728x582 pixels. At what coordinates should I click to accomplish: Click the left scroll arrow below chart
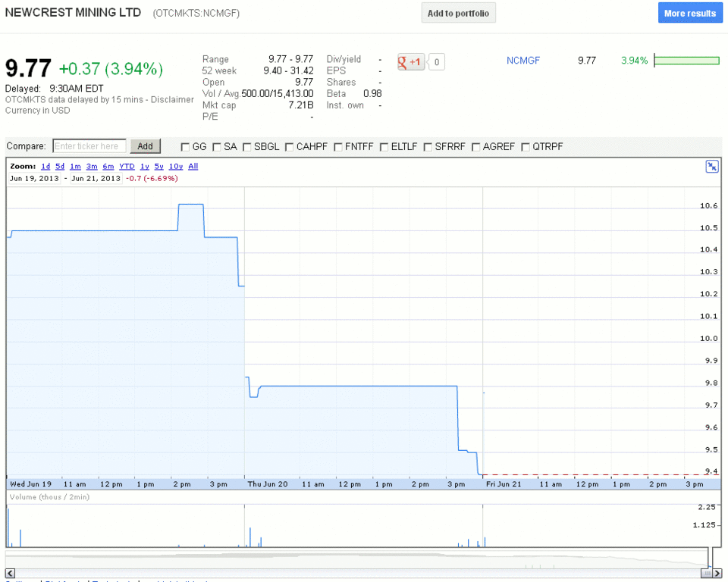[x=10, y=573]
